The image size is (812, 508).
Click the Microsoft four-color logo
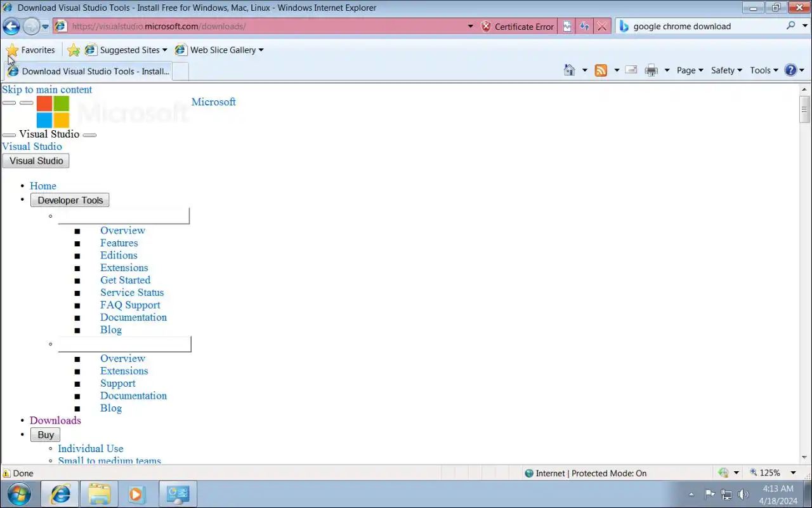click(53, 112)
